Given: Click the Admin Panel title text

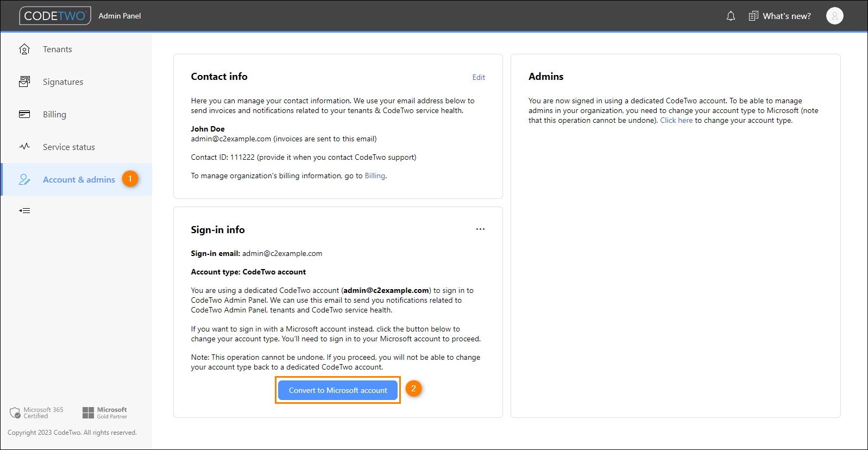Looking at the screenshot, I should pyautogui.click(x=119, y=16).
